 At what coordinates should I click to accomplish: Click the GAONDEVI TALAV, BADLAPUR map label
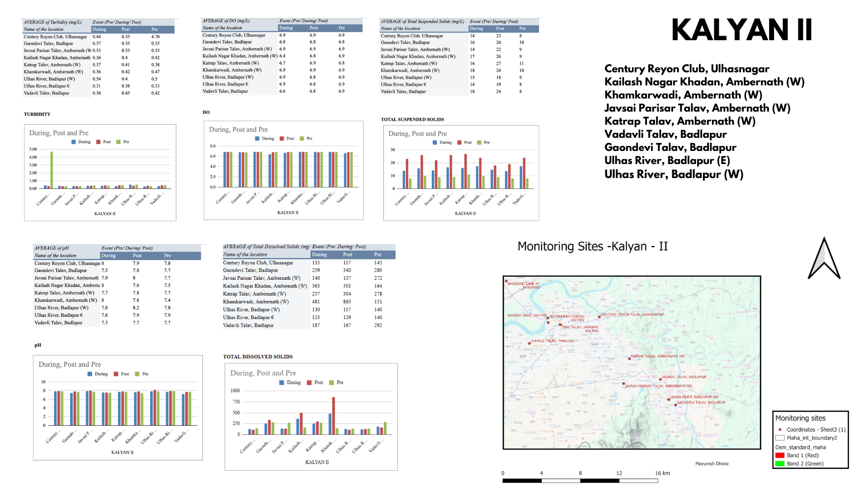click(x=701, y=402)
